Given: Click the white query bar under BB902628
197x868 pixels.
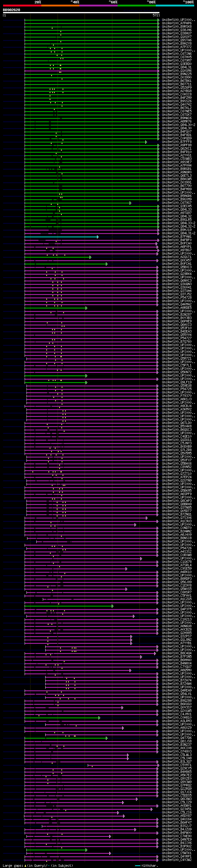Looking at the screenshot, I should tap(81, 12).
